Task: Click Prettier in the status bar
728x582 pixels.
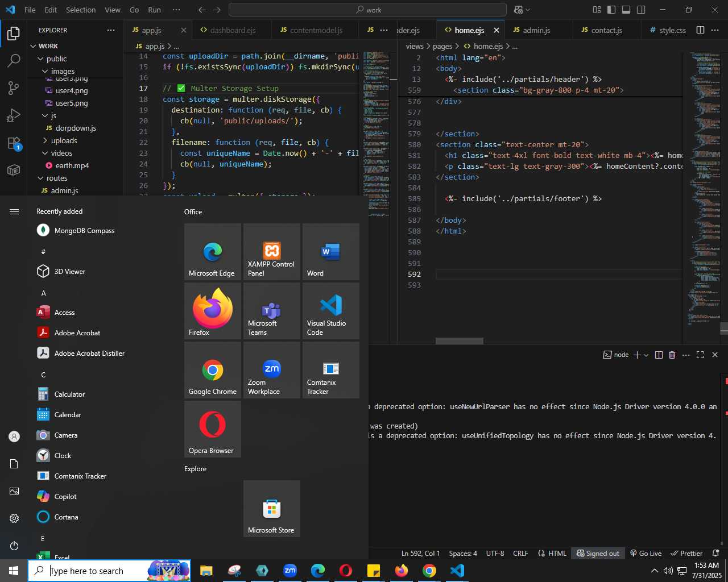Action: (x=686, y=553)
